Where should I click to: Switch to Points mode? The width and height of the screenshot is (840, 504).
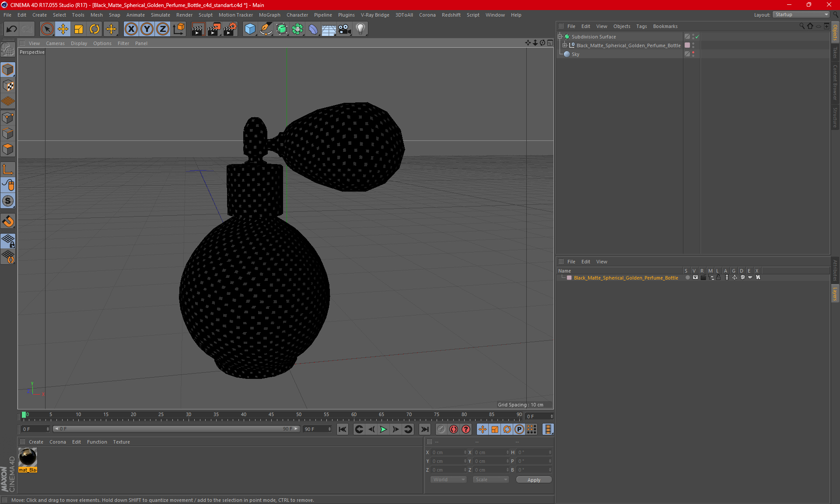pos(8,118)
